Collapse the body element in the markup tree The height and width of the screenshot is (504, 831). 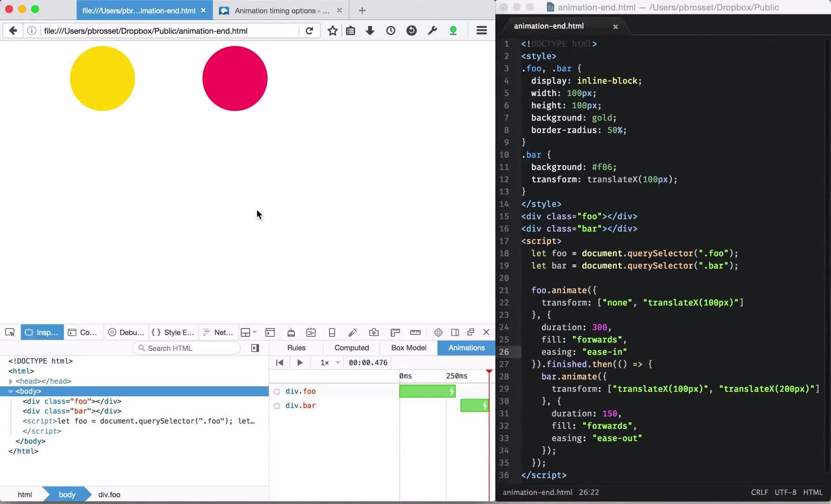click(x=11, y=392)
